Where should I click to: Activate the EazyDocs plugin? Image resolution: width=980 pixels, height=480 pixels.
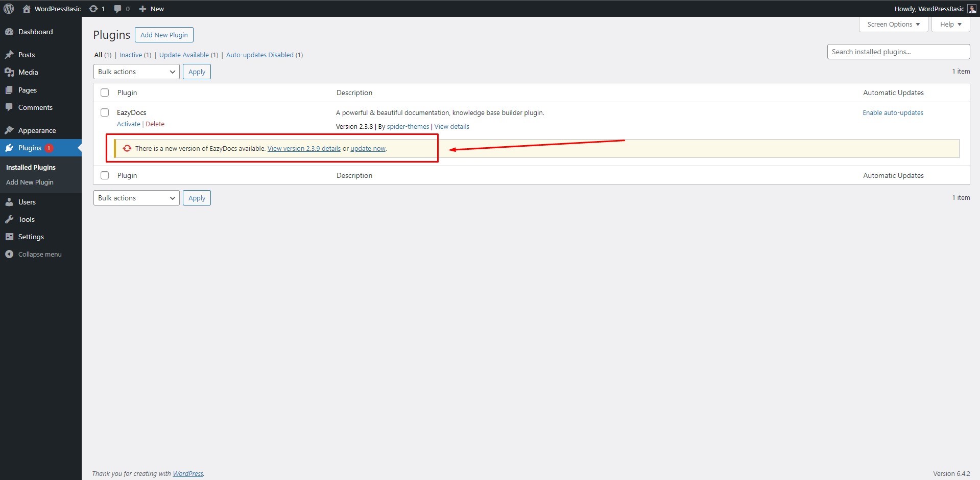pyautogui.click(x=128, y=124)
